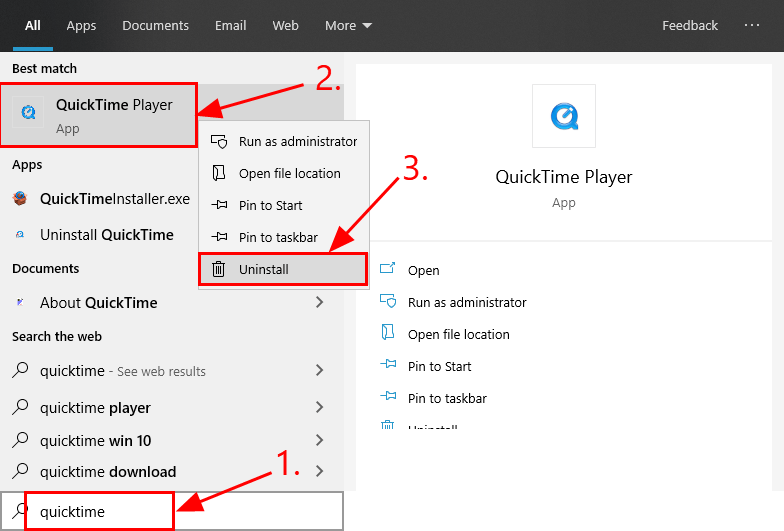
Task: Switch to the Email tab
Action: 230,26
